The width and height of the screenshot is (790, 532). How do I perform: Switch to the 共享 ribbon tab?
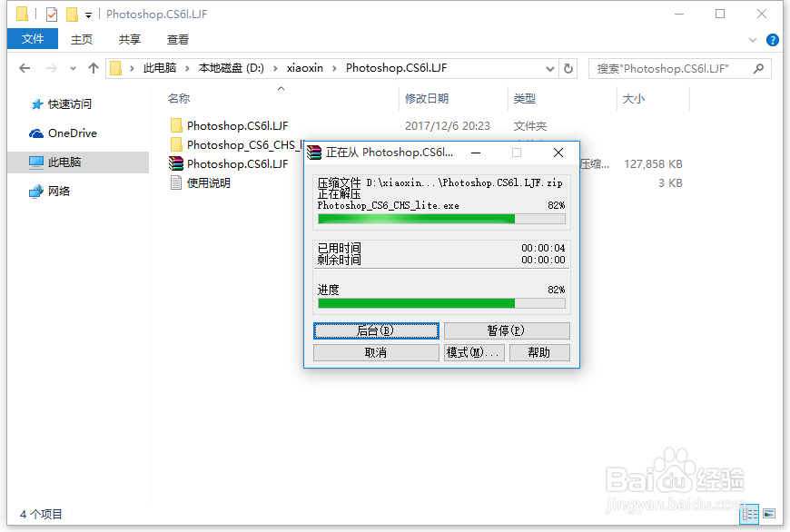point(130,39)
